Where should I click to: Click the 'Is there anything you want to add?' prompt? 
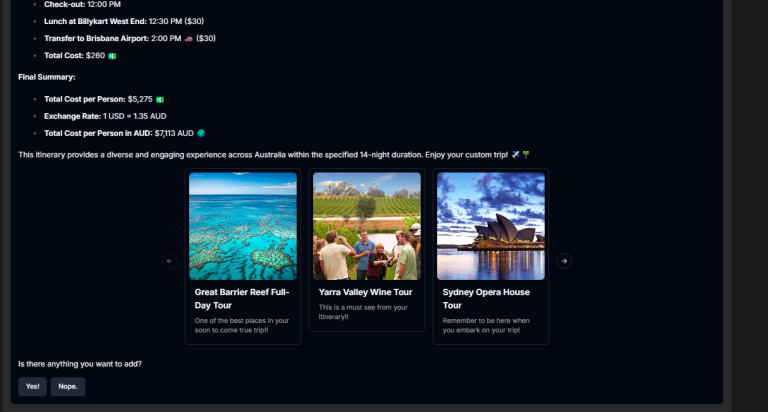[80, 364]
